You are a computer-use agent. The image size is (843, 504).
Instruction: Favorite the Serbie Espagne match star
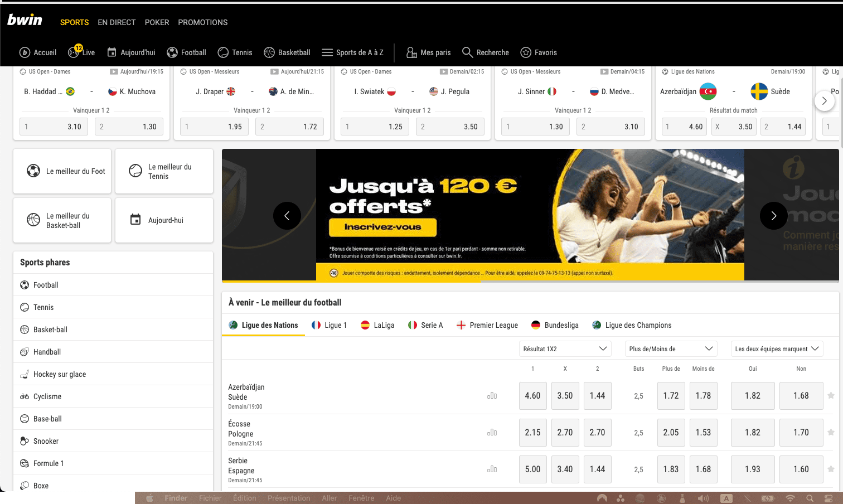[x=831, y=469]
